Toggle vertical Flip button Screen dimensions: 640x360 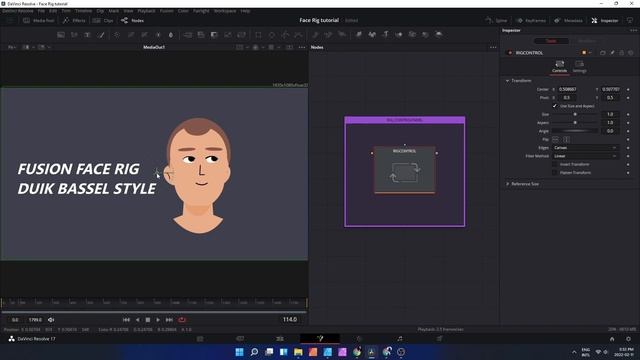point(567,140)
